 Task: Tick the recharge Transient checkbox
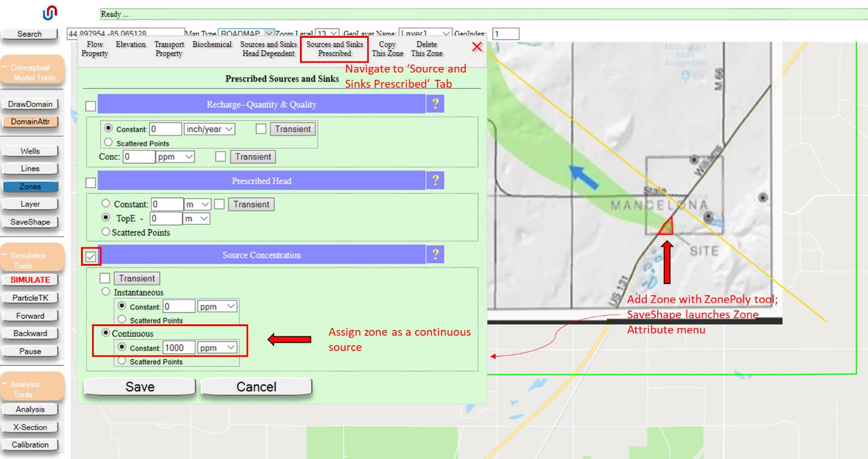(x=261, y=129)
